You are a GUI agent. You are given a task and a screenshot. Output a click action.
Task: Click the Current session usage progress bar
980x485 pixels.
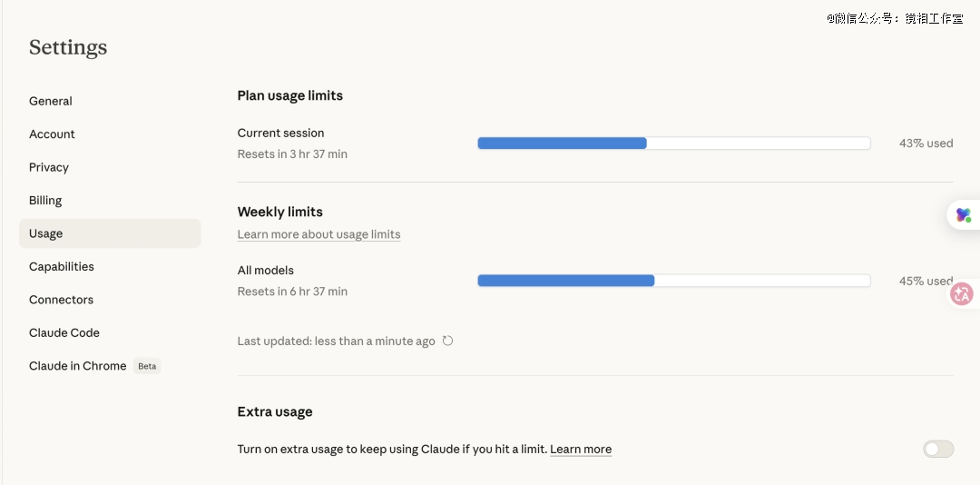tap(673, 144)
